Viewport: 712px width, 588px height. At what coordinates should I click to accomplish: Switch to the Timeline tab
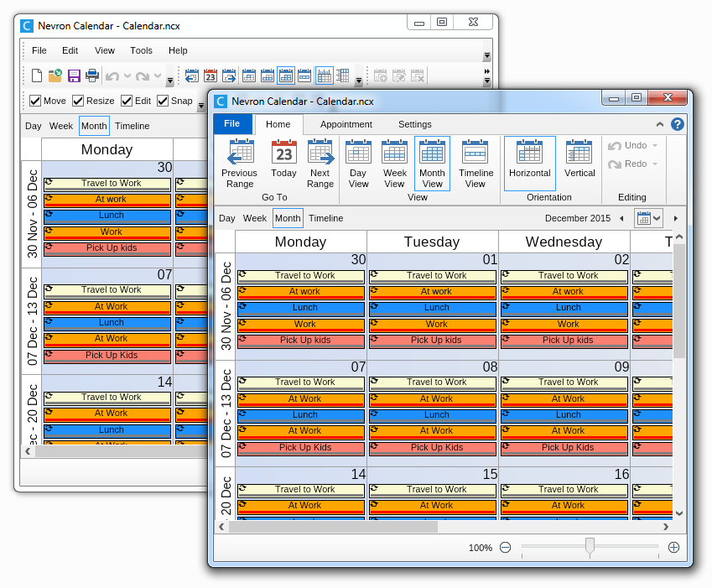pos(325,217)
